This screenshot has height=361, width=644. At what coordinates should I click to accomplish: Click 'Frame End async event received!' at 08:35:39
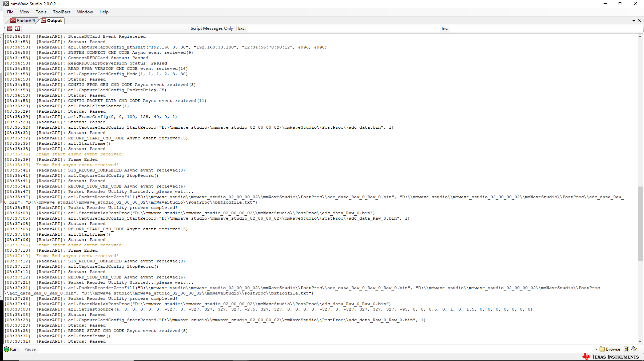(77, 165)
